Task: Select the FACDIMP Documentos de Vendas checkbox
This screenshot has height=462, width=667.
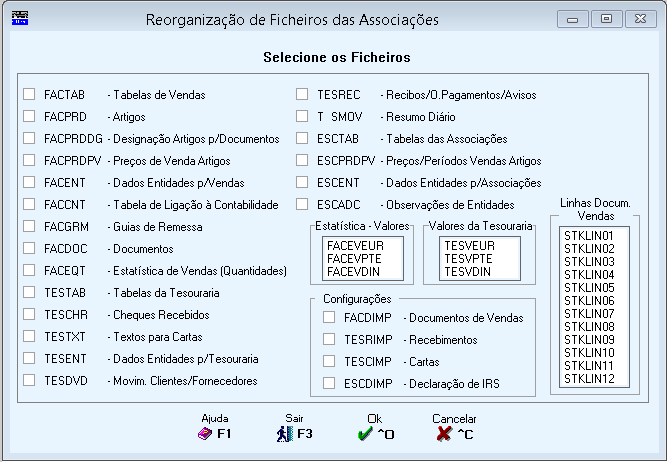Action: [x=329, y=317]
